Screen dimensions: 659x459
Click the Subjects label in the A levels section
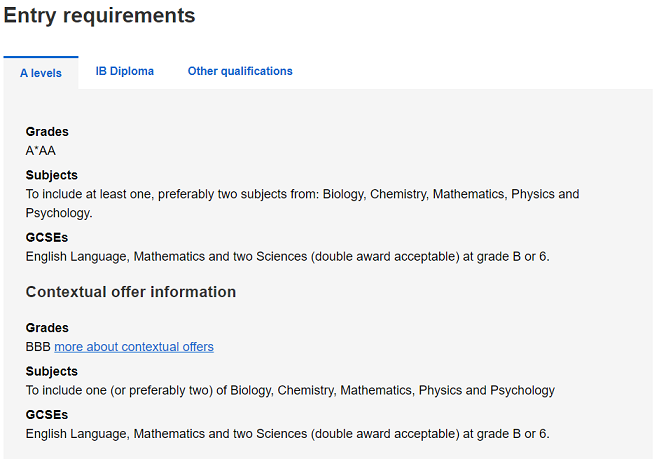tap(52, 175)
